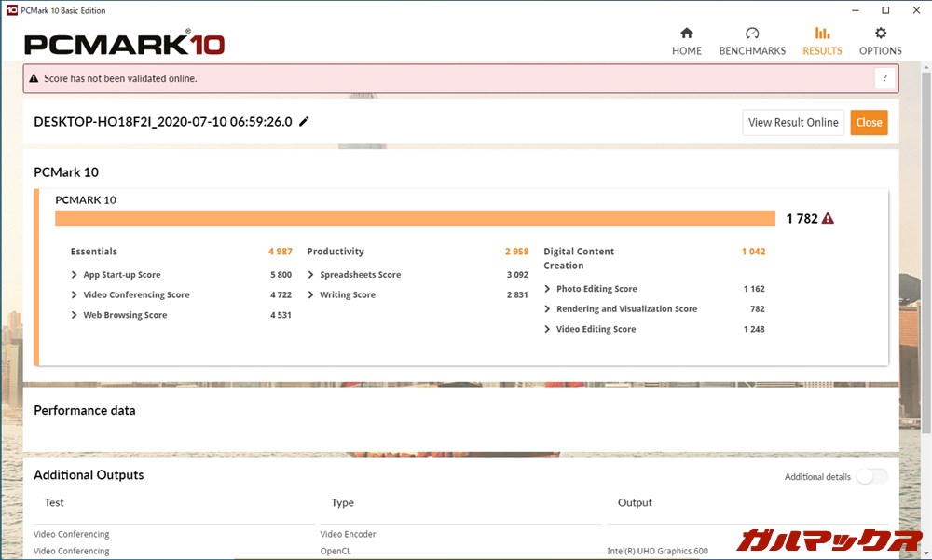Click the pencil icon to rename result
The height and width of the screenshot is (560, 932).
pyautogui.click(x=304, y=122)
